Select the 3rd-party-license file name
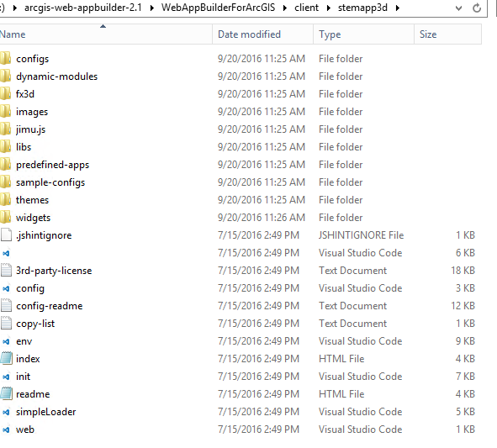This screenshot has height=448, width=497. tap(54, 271)
